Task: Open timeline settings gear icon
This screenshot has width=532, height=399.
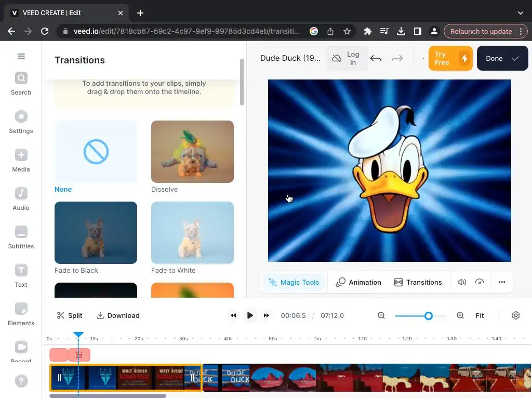Action: 516,315
